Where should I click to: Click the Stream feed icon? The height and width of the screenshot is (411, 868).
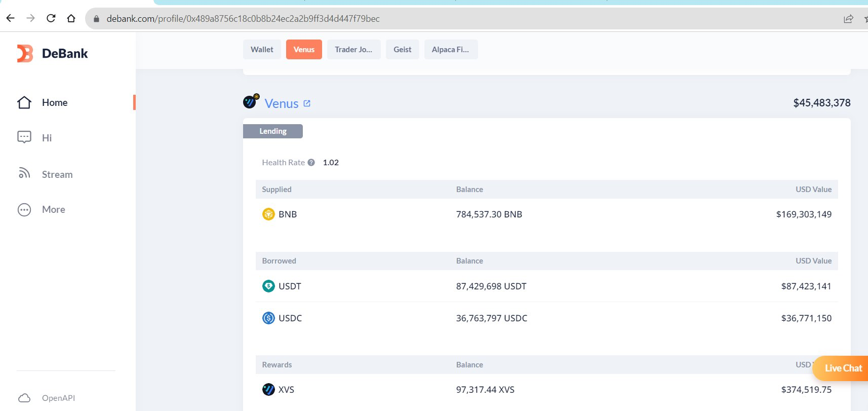24,173
